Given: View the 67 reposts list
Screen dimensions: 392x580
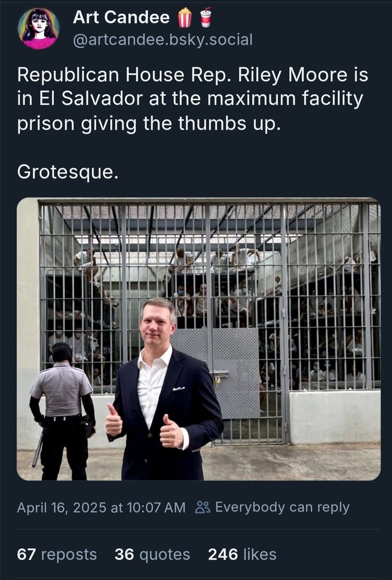Looking at the screenshot, I should (57, 554).
